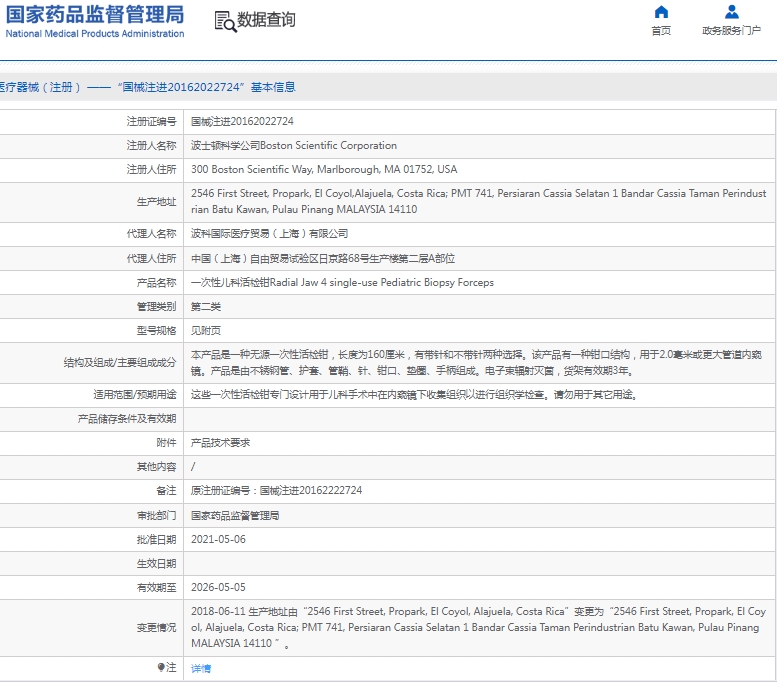Image resolution: width=777 pixels, height=684 pixels.
Task: Click the 首页 label under home icon
Action: (661, 31)
